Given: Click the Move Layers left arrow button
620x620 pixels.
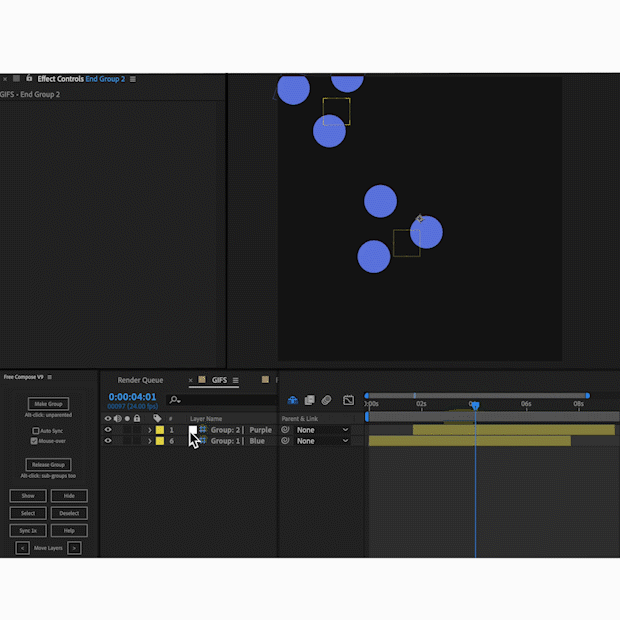Looking at the screenshot, I should click(23, 548).
